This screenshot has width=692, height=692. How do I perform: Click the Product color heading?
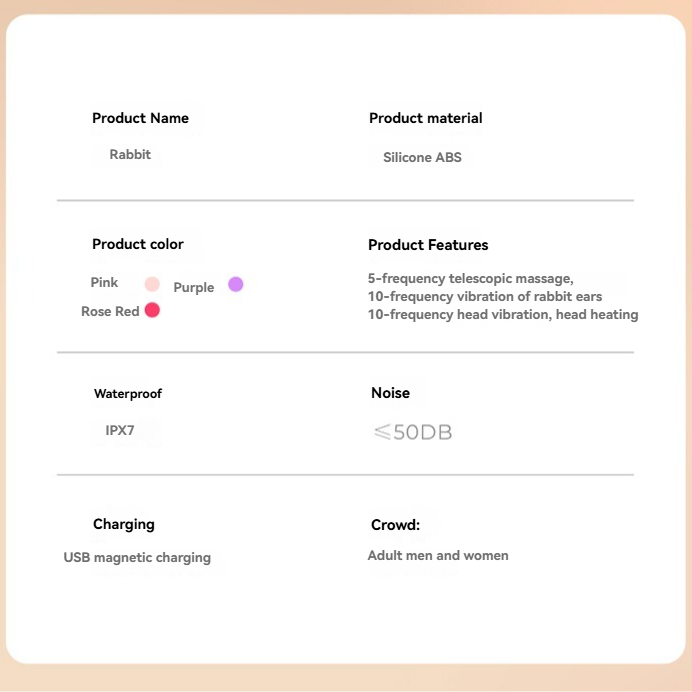click(138, 244)
